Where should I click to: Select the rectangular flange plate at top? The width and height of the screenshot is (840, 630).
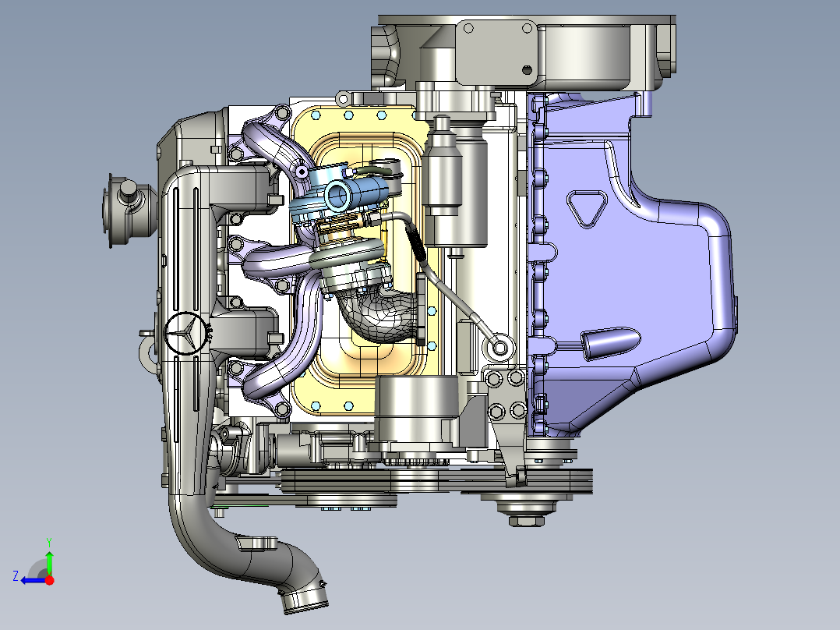point(496,52)
